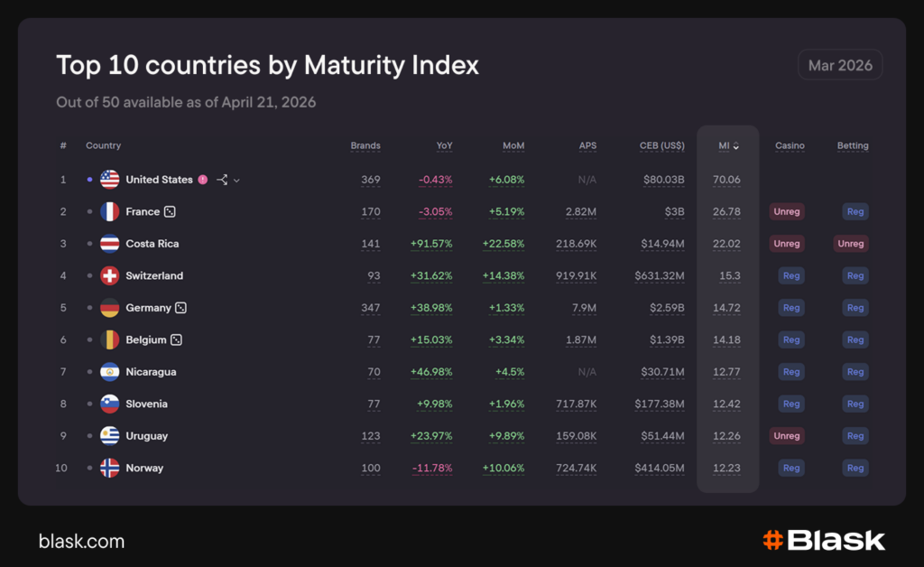The height and width of the screenshot is (567, 924).
Task: Click the dice icon beside France
Action: [x=170, y=212]
